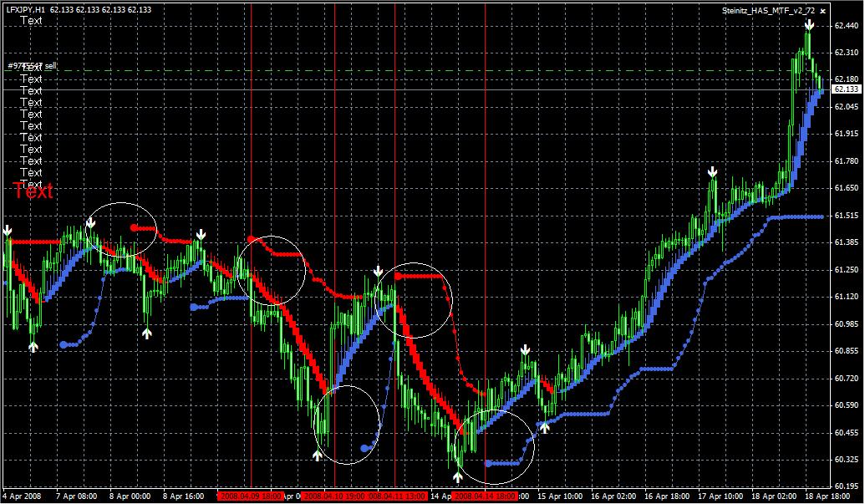Click the 62.180 price scale value

click(x=846, y=79)
